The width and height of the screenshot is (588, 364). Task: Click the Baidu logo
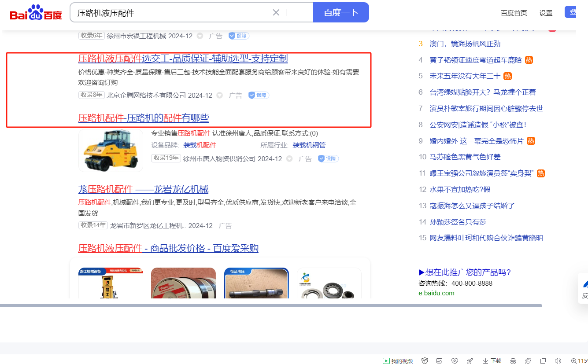point(36,12)
